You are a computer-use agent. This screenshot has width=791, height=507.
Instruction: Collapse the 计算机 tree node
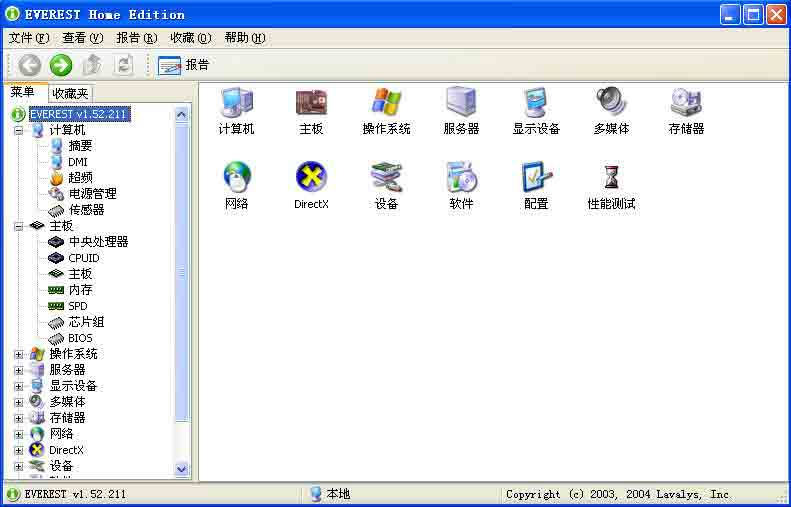tap(19, 131)
